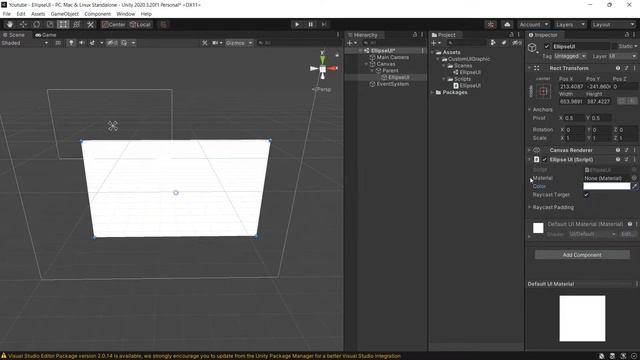Viewport: 640px width, 360px height.
Task: Click the Pause button
Action: (x=310, y=24)
